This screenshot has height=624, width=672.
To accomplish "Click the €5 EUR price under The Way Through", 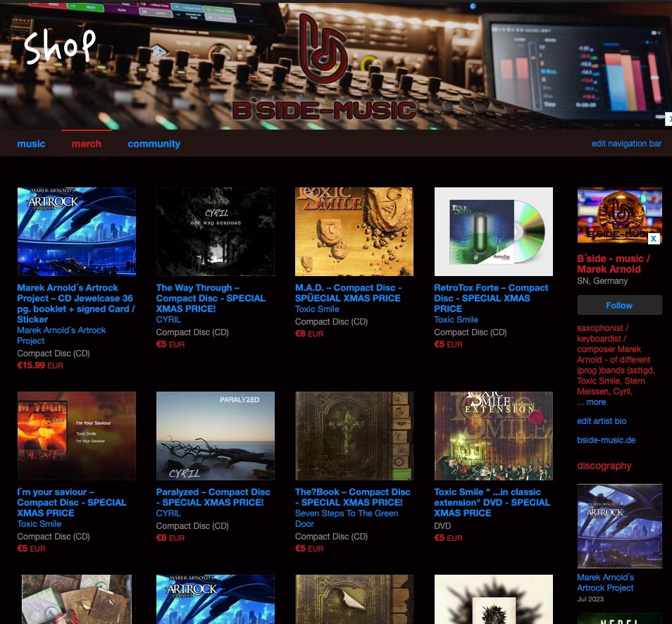I will click(x=170, y=344).
